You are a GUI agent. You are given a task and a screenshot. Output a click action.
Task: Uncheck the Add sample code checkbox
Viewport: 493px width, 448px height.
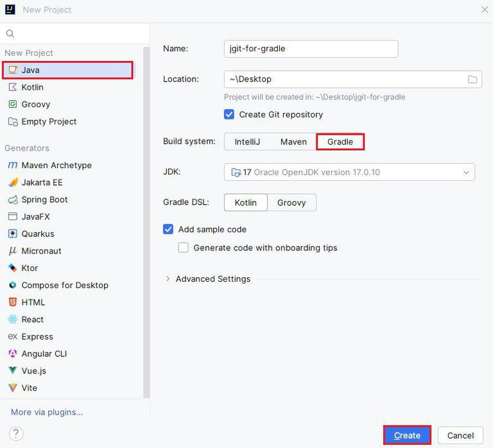click(168, 229)
